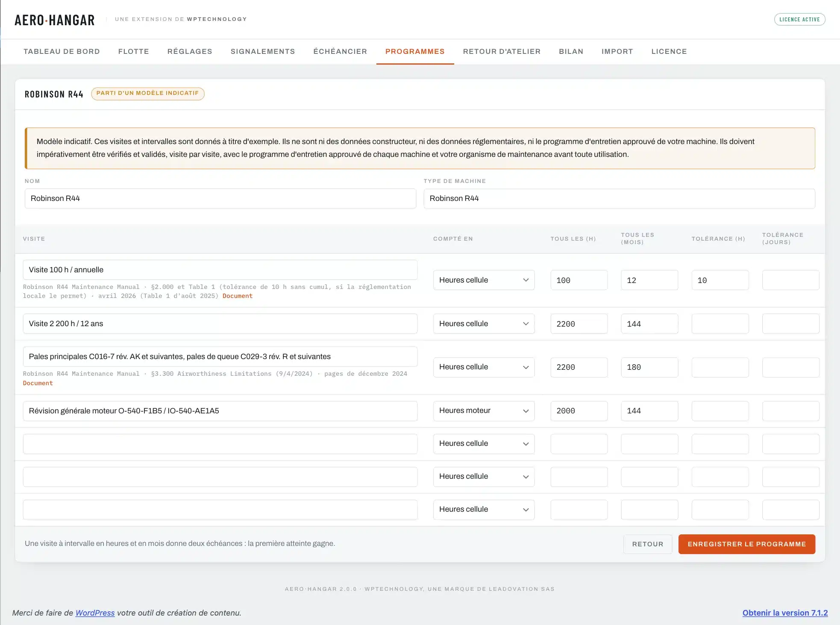Switch to the Flotte tab

133,51
